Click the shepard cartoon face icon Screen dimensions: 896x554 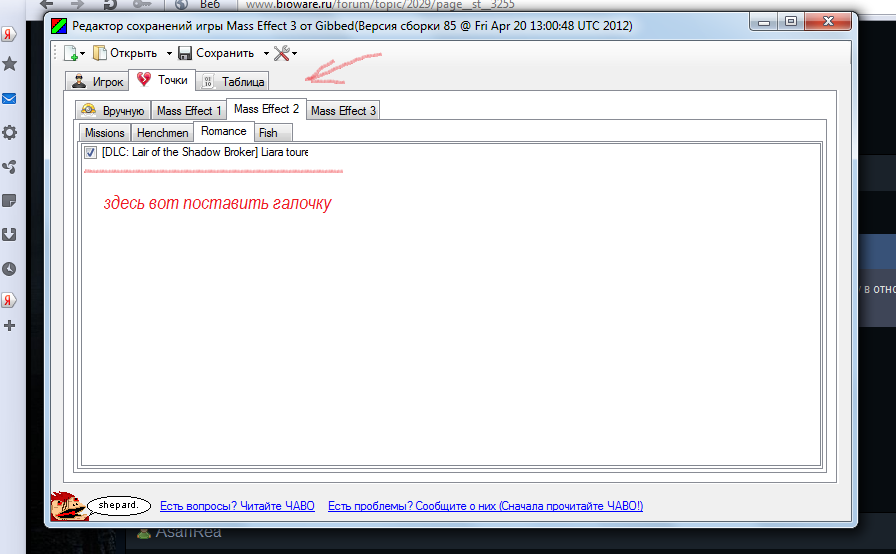click(x=68, y=506)
